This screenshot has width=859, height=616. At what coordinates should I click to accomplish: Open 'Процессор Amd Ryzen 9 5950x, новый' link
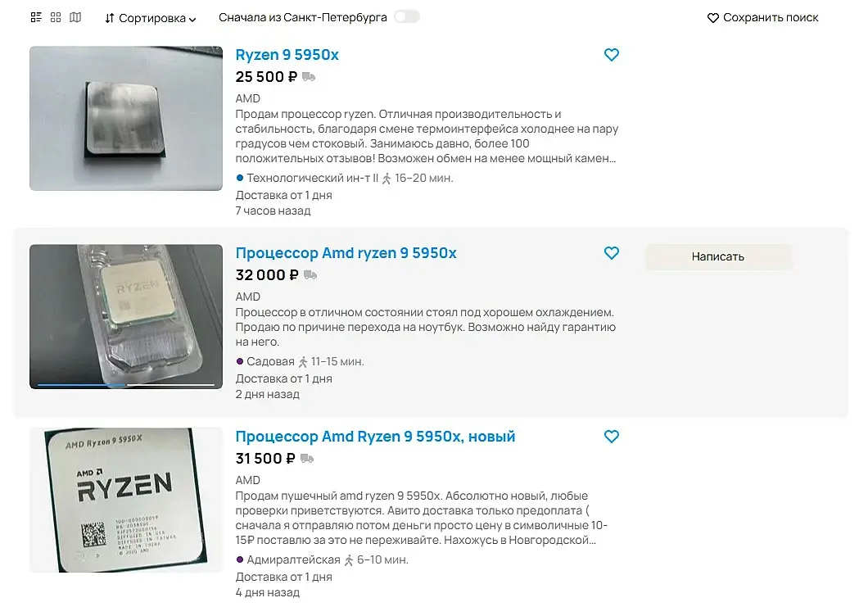tap(375, 437)
